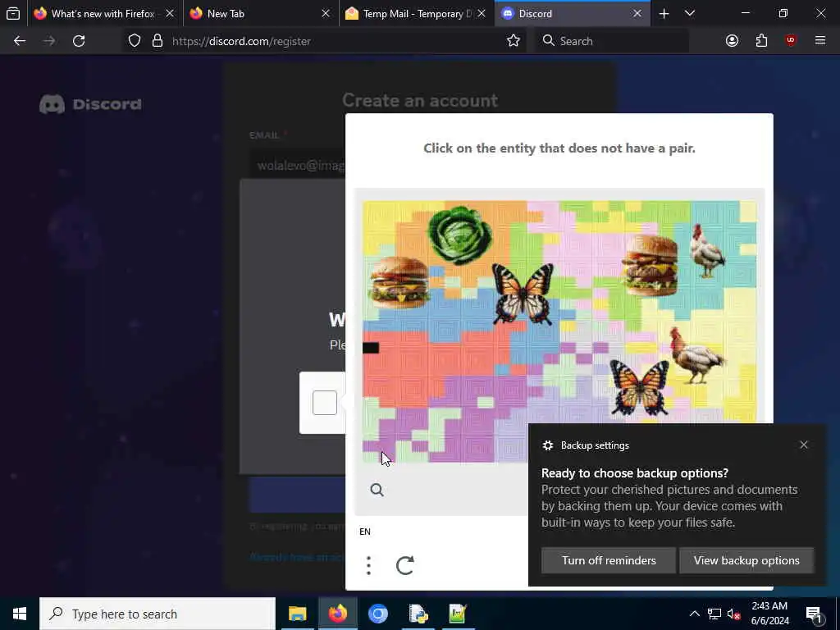This screenshot has height=630, width=840.
Task: Click the captcha magnifier zoom icon
Action: pos(377,489)
